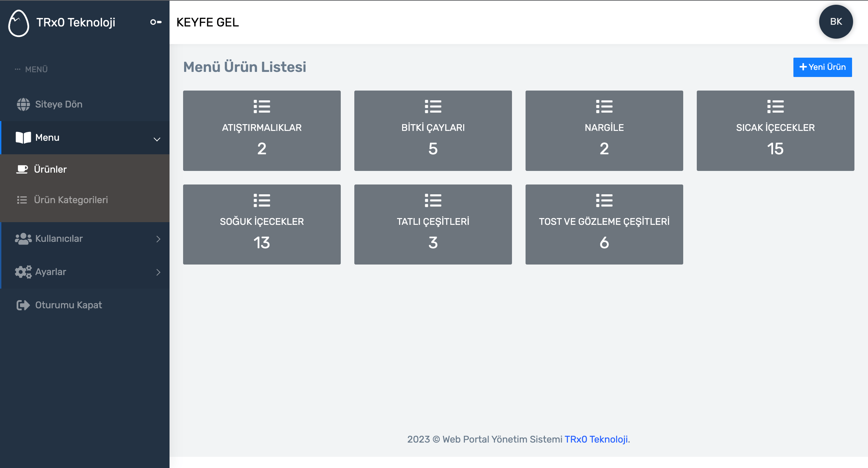
Task: Open the ATIŞTIRMALIKLAR category card
Action: (x=262, y=131)
